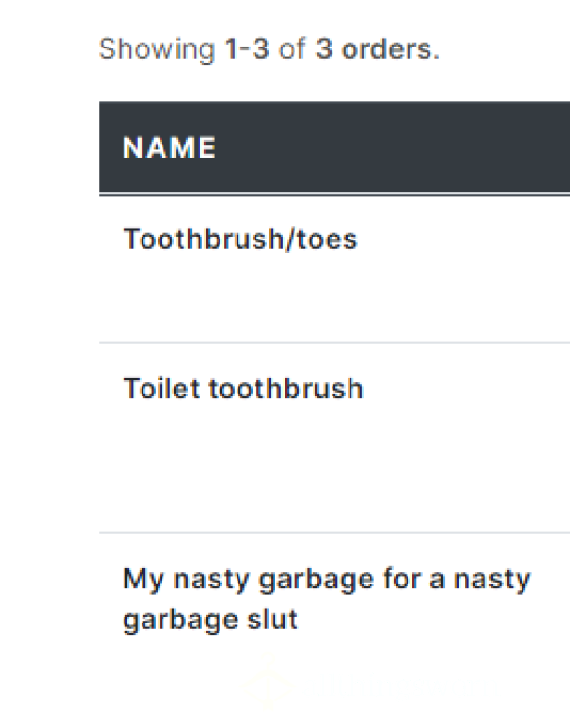Click 'toes' in the first row name
570x728 pixels.
327,239
